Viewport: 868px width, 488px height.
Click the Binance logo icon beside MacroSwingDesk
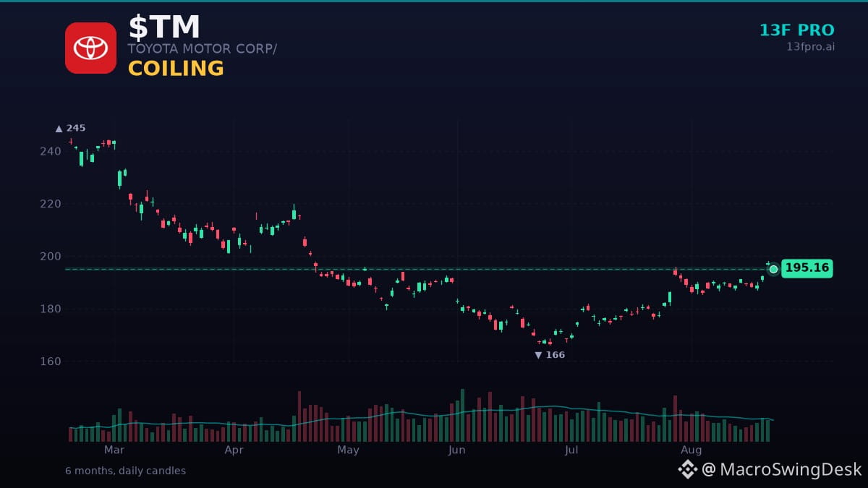(687, 469)
